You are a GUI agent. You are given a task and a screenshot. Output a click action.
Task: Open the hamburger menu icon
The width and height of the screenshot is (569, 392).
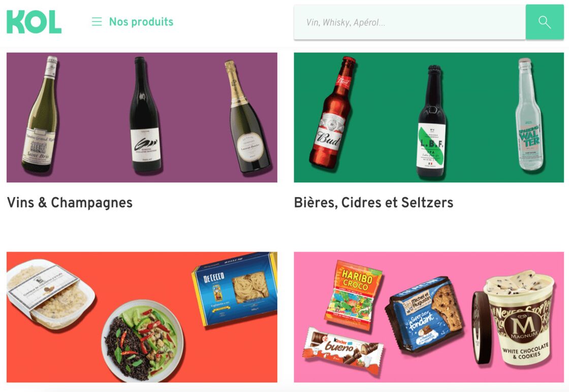click(x=97, y=22)
